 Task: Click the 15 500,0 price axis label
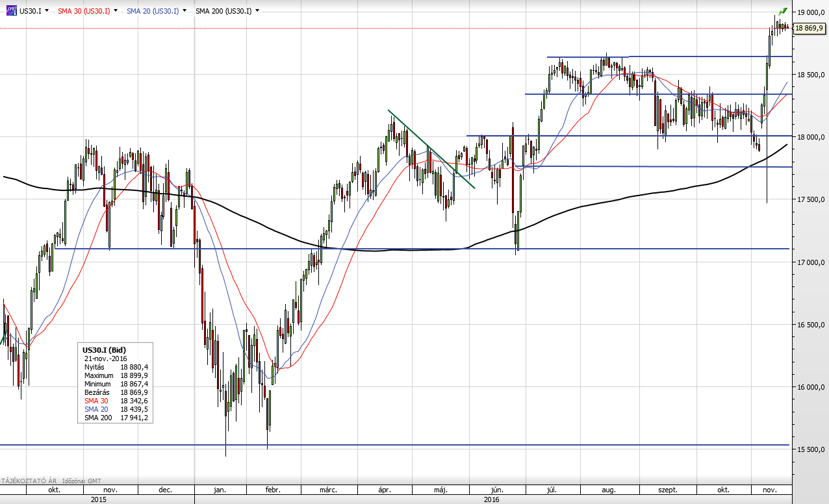coord(811,449)
